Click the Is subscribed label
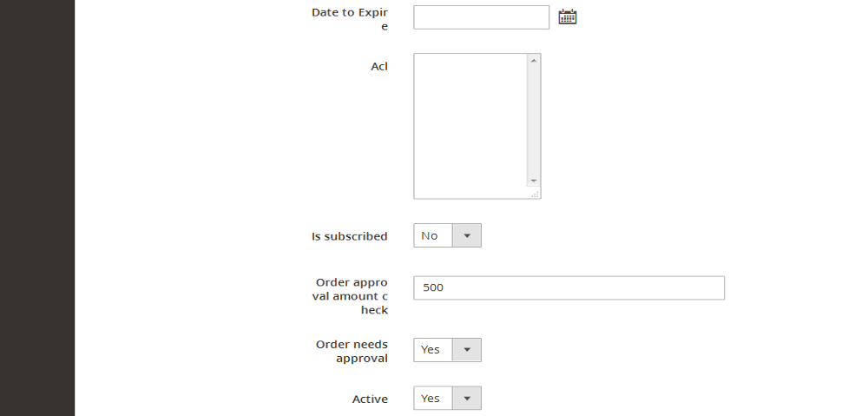 tap(349, 236)
